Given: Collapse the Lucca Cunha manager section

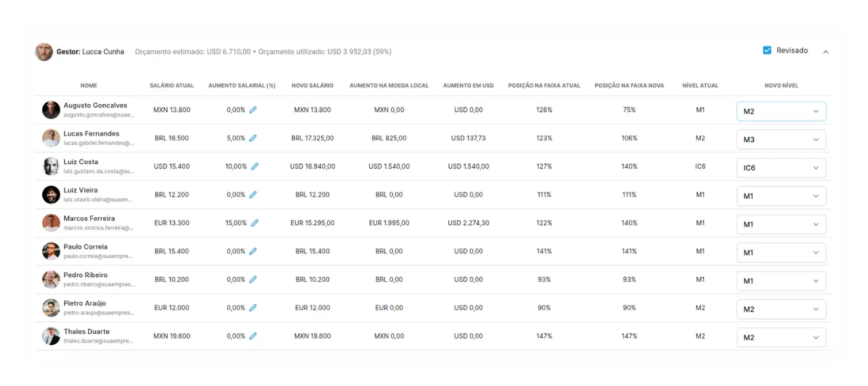Looking at the screenshot, I should [x=826, y=51].
